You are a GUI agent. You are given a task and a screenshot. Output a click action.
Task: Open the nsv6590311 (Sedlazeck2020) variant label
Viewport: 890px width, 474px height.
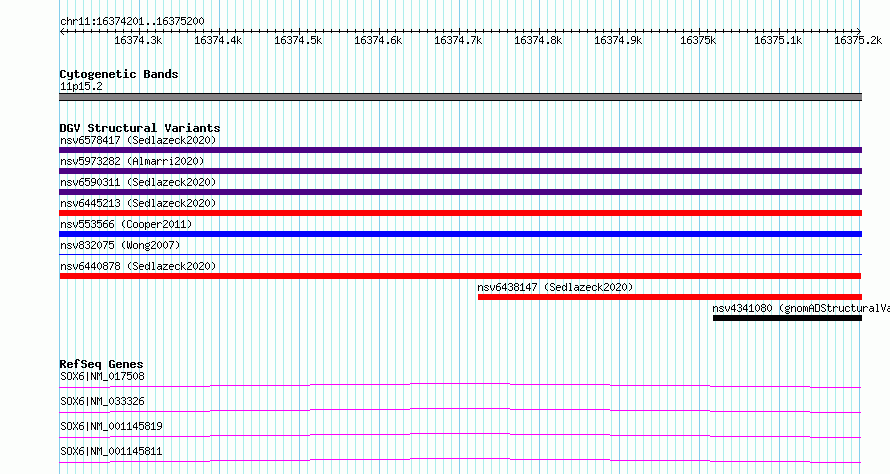point(138,182)
